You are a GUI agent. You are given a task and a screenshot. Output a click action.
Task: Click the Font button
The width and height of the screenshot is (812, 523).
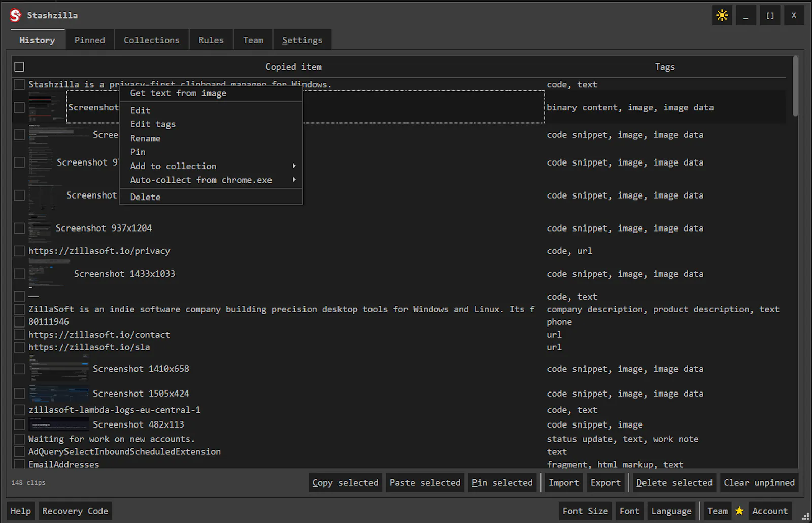[630, 511]
